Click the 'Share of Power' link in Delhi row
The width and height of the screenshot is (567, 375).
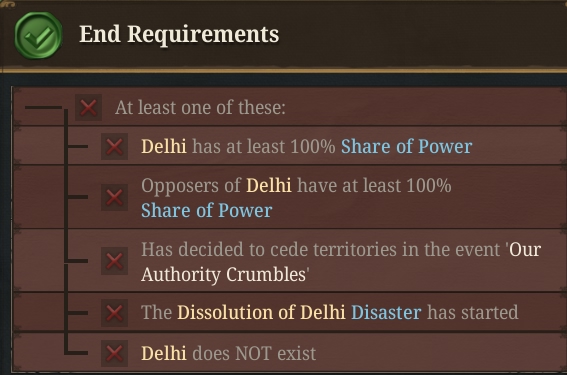pyautogui.click(x=406, y=146)
